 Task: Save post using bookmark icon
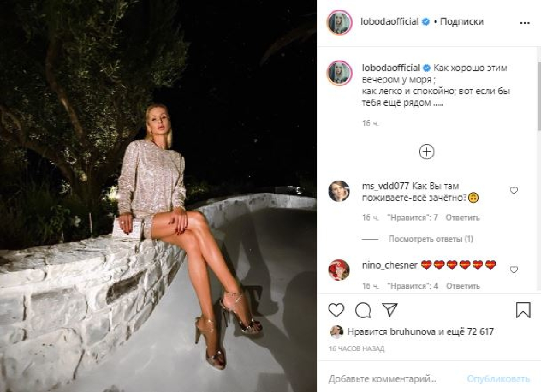pos(523,310)
